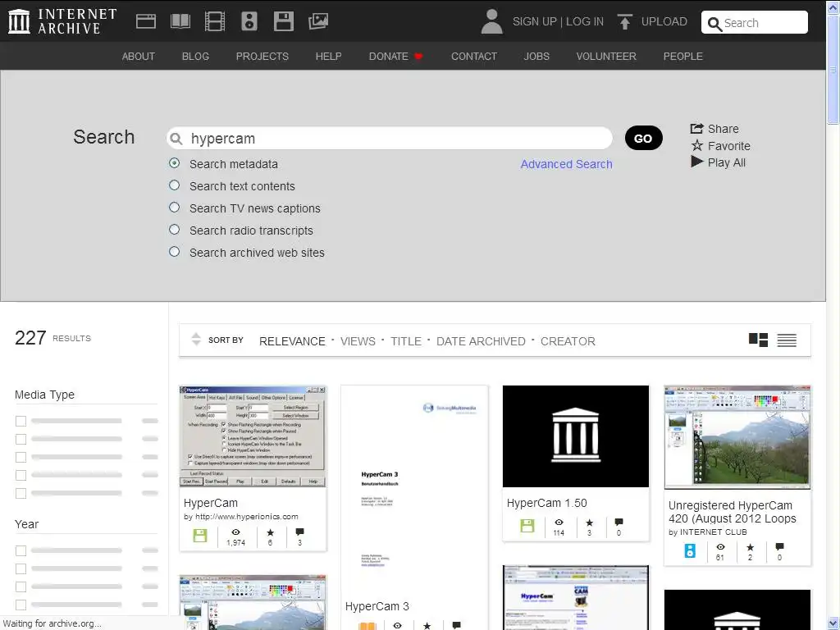Click the user avatar icon
The width and height of the screenshot is (840, 630).
[x=492, y=21]
